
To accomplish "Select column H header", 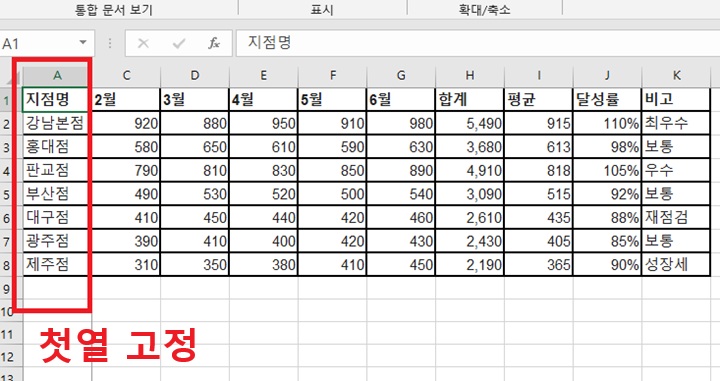I will tap(470, 76).
